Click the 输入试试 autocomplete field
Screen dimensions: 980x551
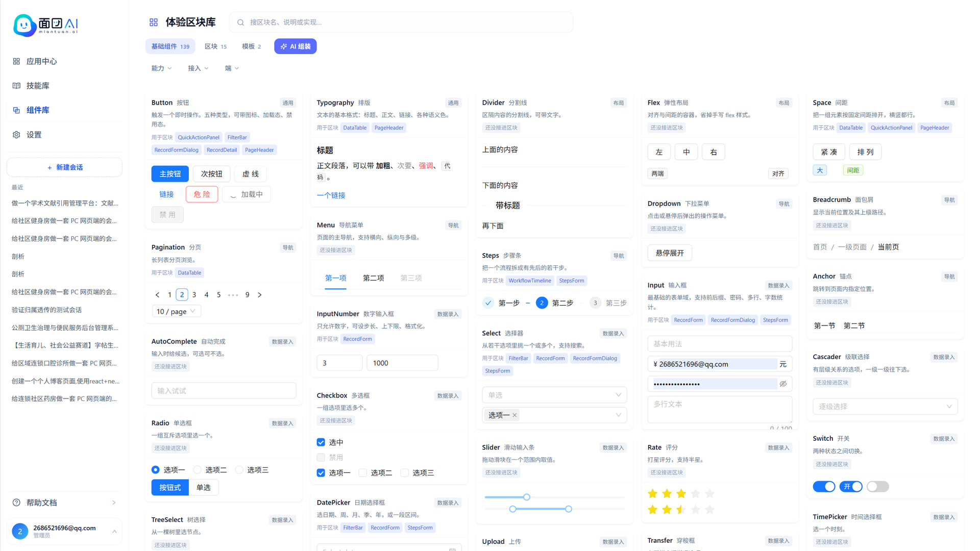224,391
